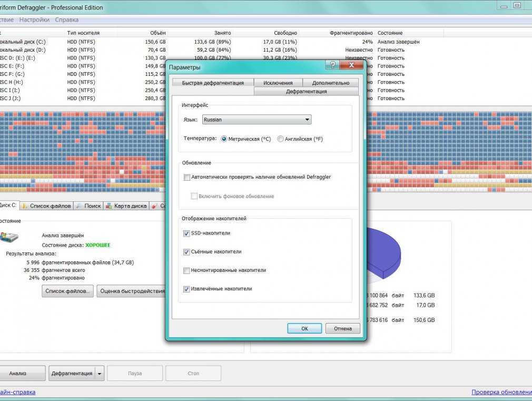Go to the Дополнительно tab
Screen dimensions: 532x401
[330, 83]
